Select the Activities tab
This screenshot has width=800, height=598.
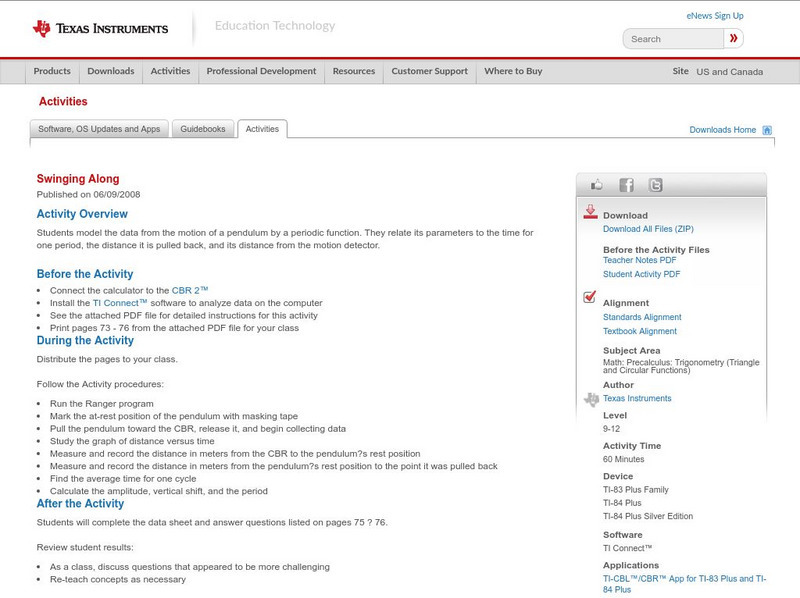(262, 129)
